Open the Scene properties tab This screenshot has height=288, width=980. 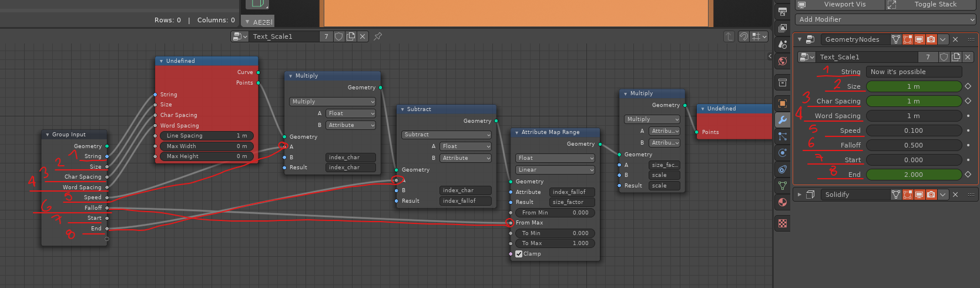(783, 44)
